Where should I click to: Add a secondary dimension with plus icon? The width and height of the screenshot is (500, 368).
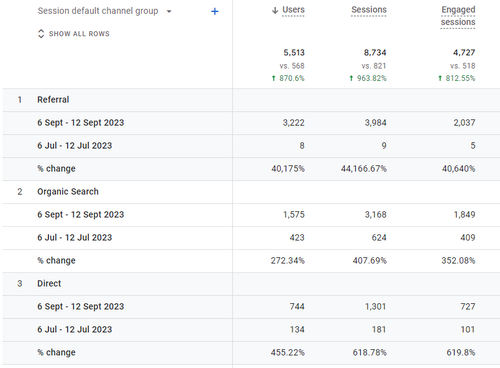pyautogui.click(x=215, y=12)
